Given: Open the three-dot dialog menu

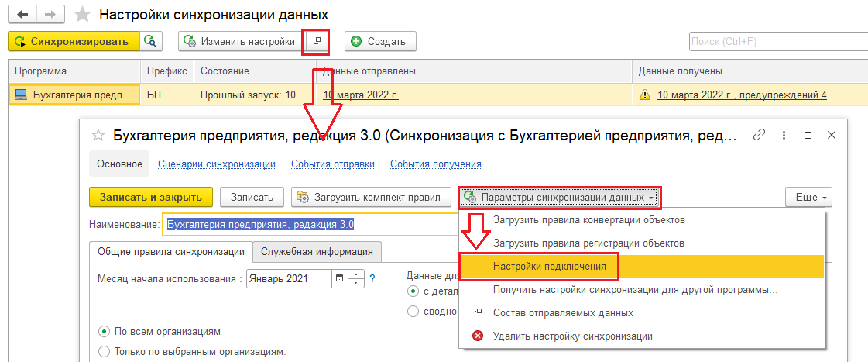Looking at the screenshot, I should point(784,135).
